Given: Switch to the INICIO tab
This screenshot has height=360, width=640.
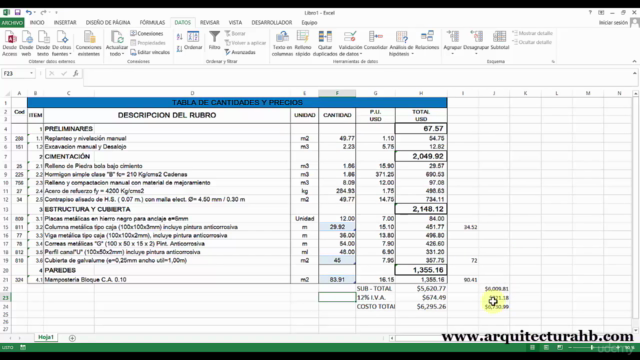Looking at the screenshot, I should point(37,23).
